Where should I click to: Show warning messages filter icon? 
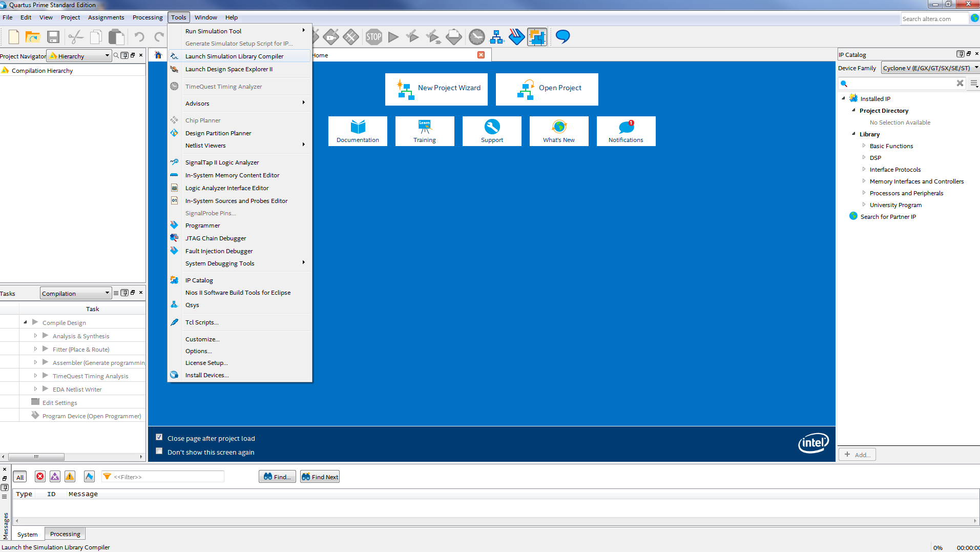click(70, 477)
